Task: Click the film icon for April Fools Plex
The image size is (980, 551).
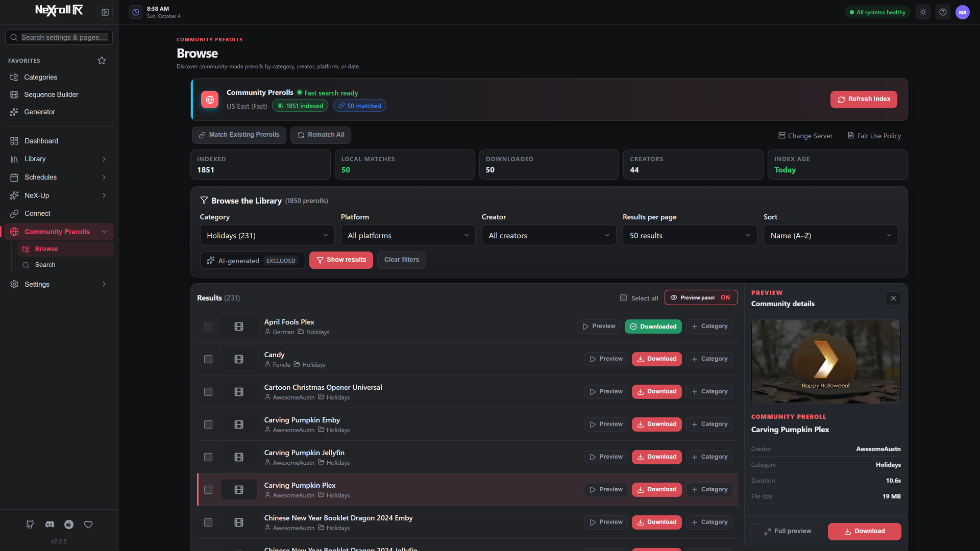Action: coord(239,327)
